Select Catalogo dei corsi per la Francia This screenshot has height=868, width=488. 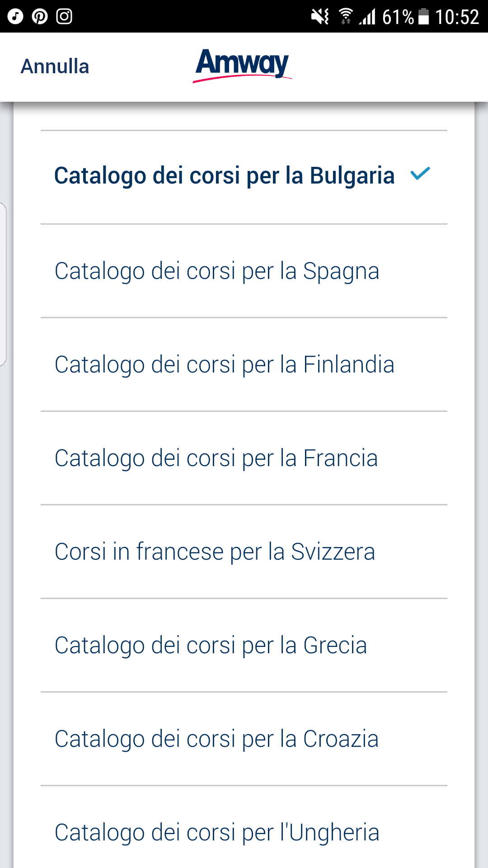click(x=244, y=458)
